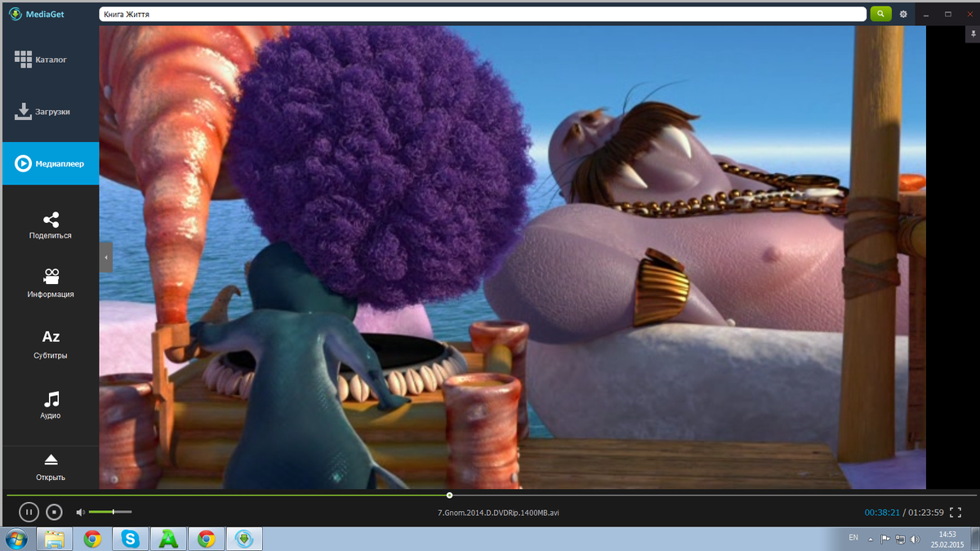Click the playback progress bar
The height and width of the screenshot is (551, 980).
pyautogui.click(x=490, y=495)
